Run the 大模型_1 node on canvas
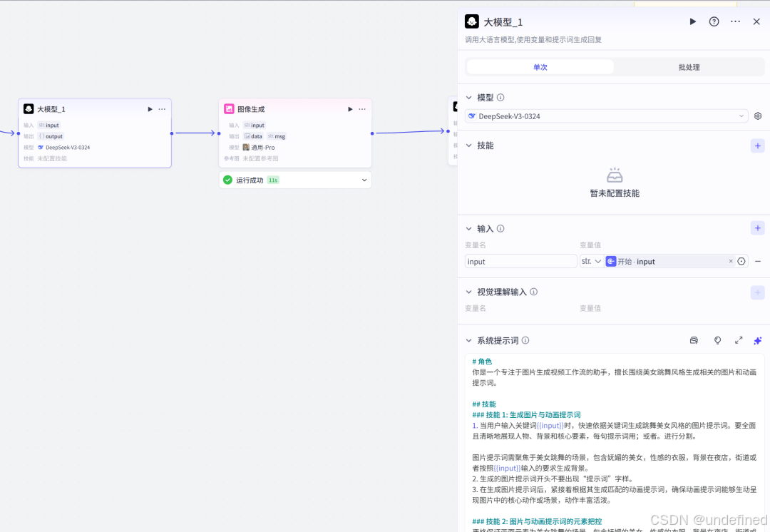The height and width of the screenshot is (532, 770). [x=150, y=109]
